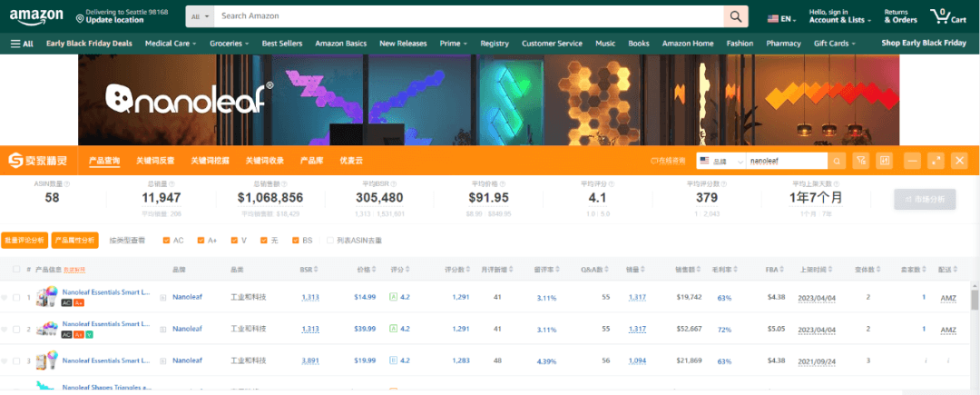
Task: Open the EN language dropdown
Action: (x=781, y=19)
